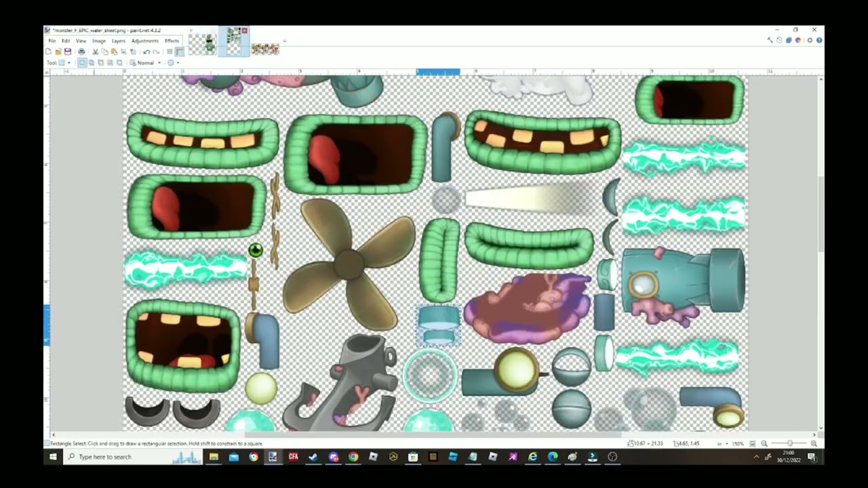The width and height of the screenshot is (868, 488).
Task: Click the taskbar search box
Action: [x=134, y=457]
